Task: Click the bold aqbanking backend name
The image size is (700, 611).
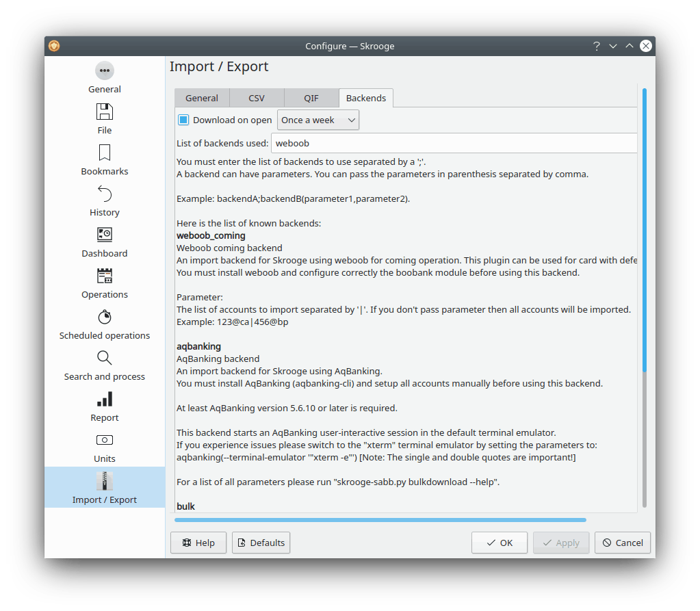Action: pos(198,346)
